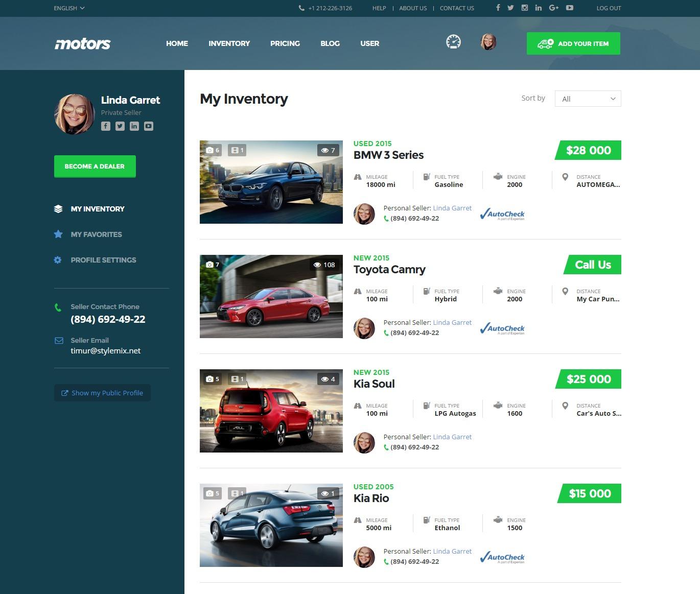
Task: Click Linda Garret seller link on Kia Soul
Action: coord(452,437)
